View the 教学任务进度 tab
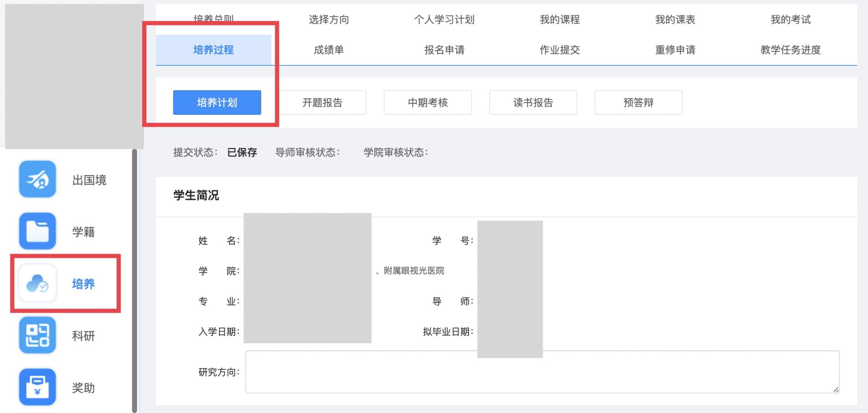 (790, 50)
